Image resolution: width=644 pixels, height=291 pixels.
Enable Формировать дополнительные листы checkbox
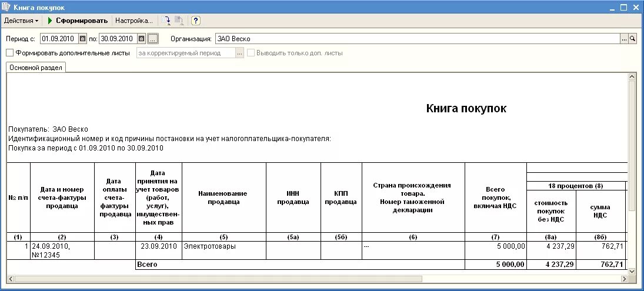click(x=10, y=53)
